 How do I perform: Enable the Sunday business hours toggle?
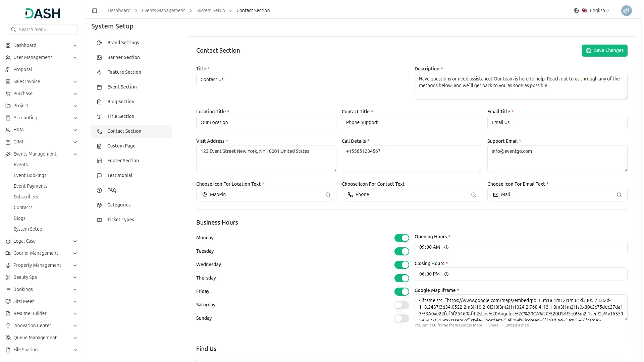[x=401, y=318]
